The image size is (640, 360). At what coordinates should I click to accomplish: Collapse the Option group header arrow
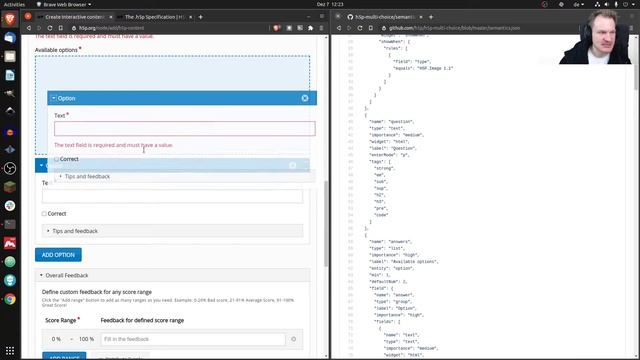click(x=53, y=98)
